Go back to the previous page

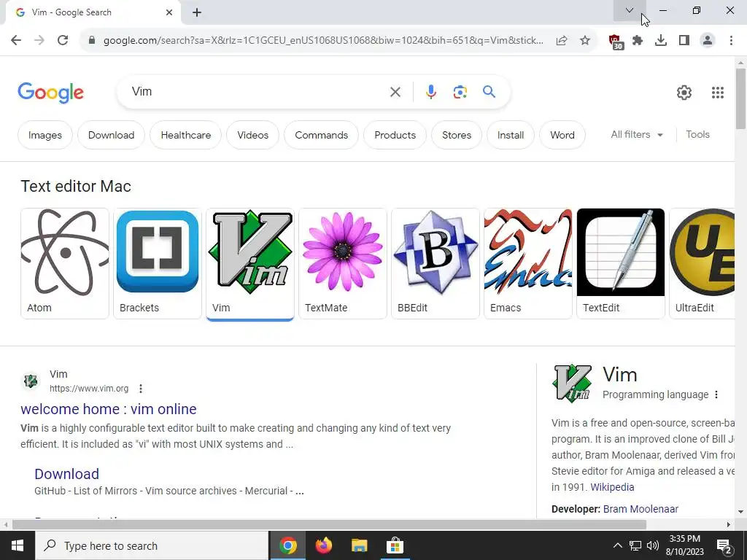click(x=16, y=41)
